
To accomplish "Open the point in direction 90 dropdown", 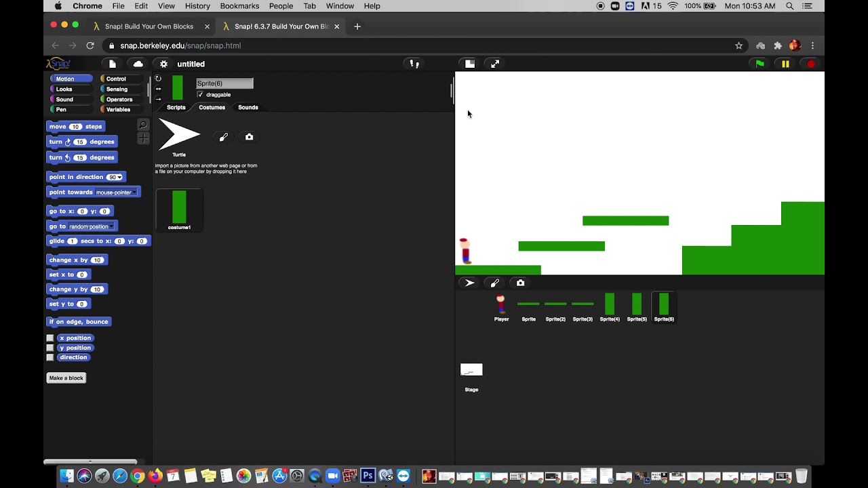I will coord(120,178).
